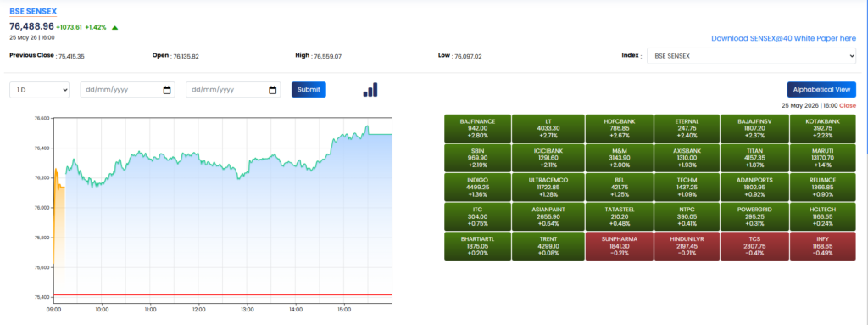Open the bar chart type icon
The image size is (868, 325).
[x=370, y=90]
